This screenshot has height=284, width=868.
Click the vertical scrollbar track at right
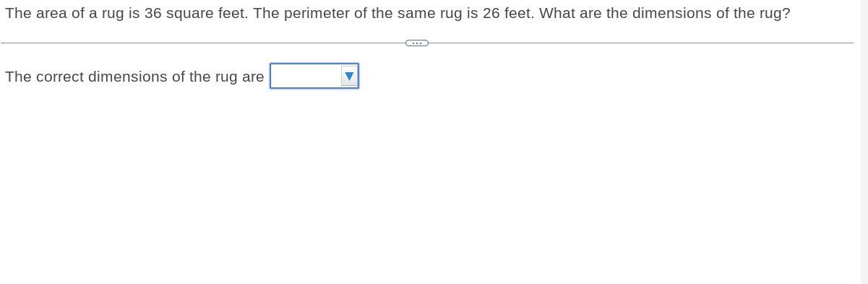pos(864,142)
